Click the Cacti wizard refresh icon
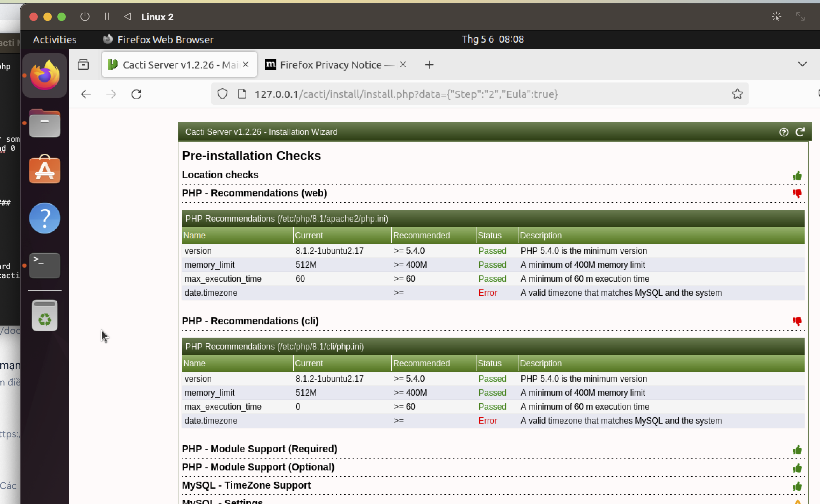Viewport: 820px width, 504px height. (800, 132)
